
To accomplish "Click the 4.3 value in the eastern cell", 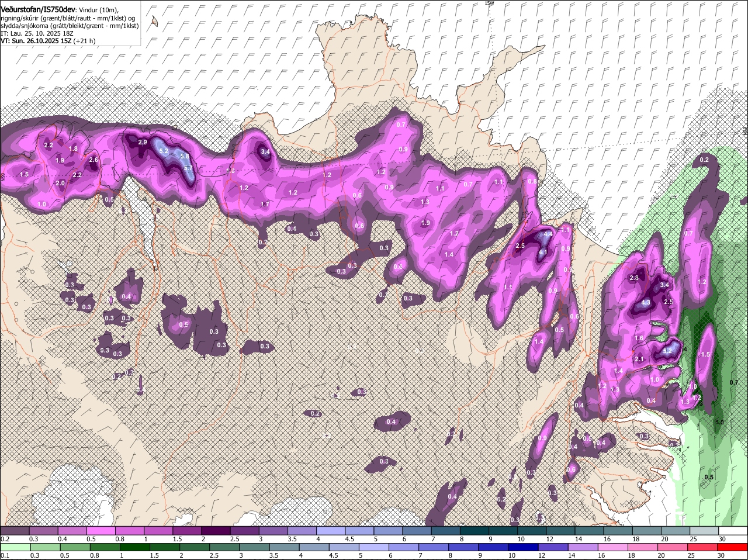I will pyautogui.click(x=646, y=303).
